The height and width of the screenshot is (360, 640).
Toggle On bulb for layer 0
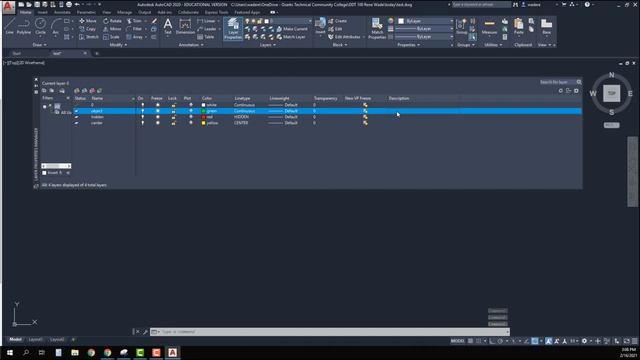click(x=142, y=105)
